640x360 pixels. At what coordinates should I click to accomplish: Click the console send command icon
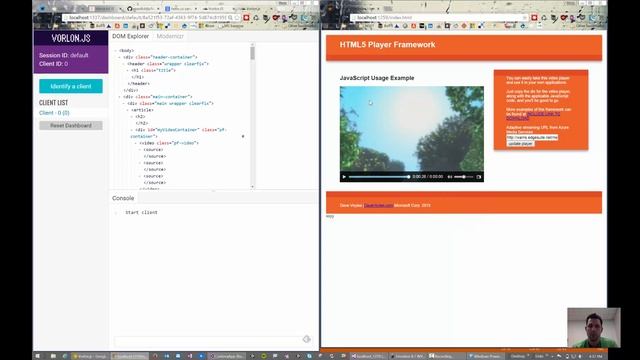point(307,339)
